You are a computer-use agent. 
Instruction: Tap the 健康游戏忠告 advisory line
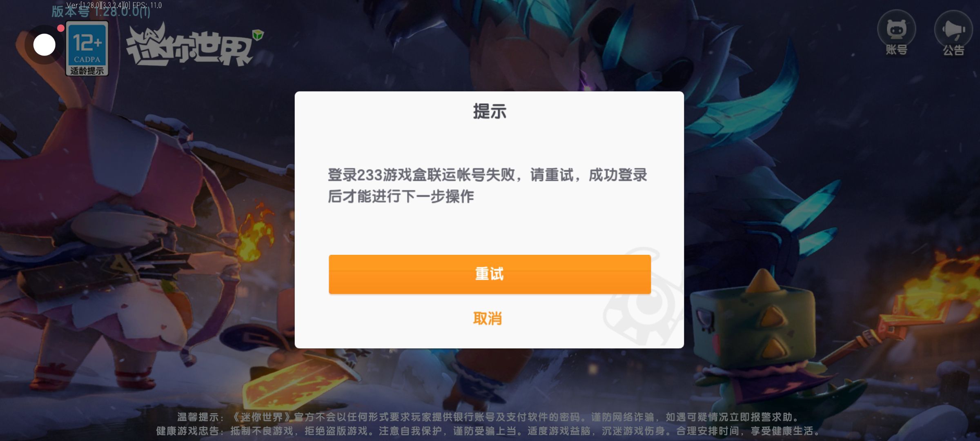488,431
